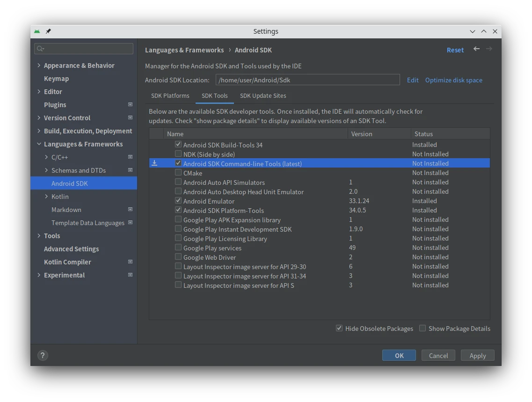Expand the Kotlin settings node
The image size is (532, 402).
46,197
